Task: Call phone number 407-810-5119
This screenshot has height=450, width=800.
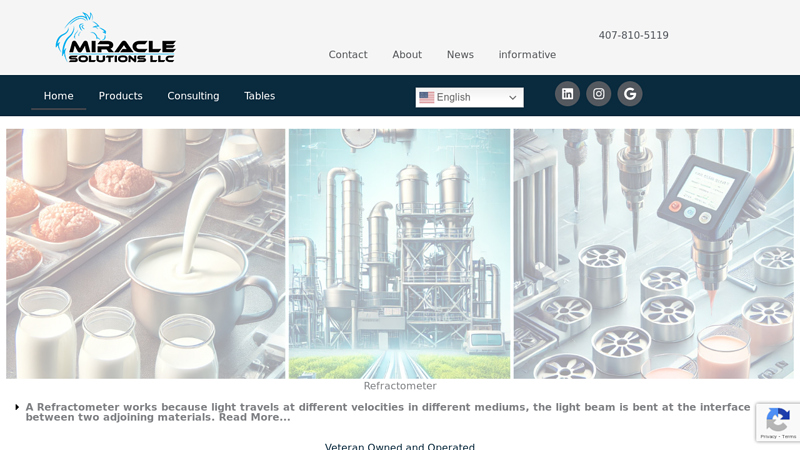Action: pyautogui.click(x=633, y=35)
